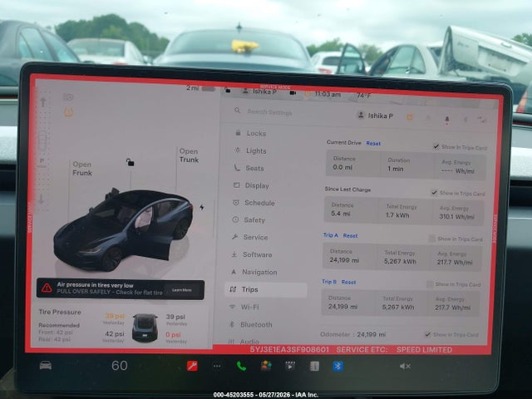Image resolution: width=532 pixels, height=399 pixels.
Task: Tap the notification bell icon
Action: 447,119
